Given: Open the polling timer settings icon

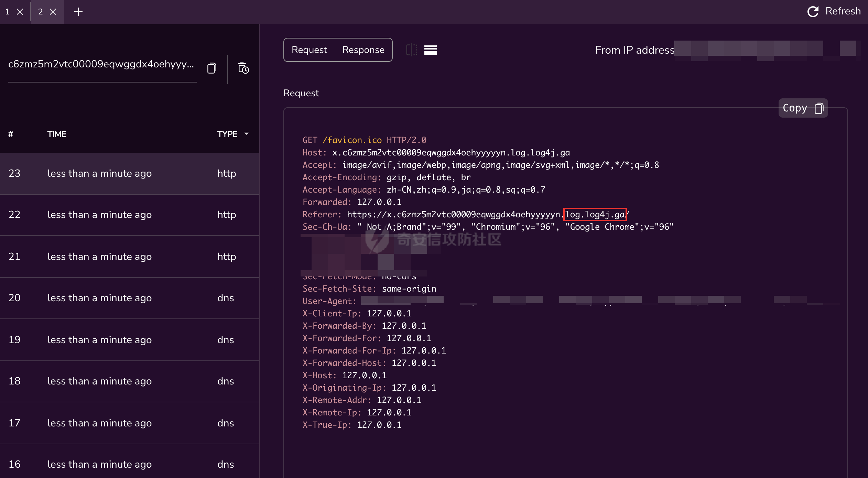Looking at the screenshot, I should point(243,68).
